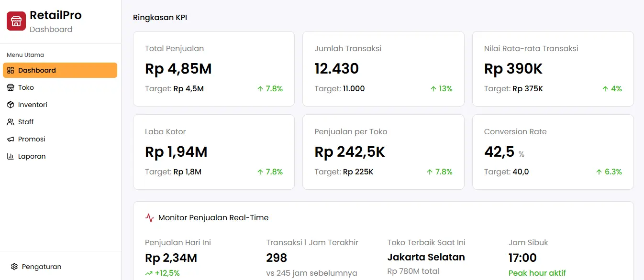
Task: Click the Jumlah Transaksi KPI card
Action: pos(383,68)
